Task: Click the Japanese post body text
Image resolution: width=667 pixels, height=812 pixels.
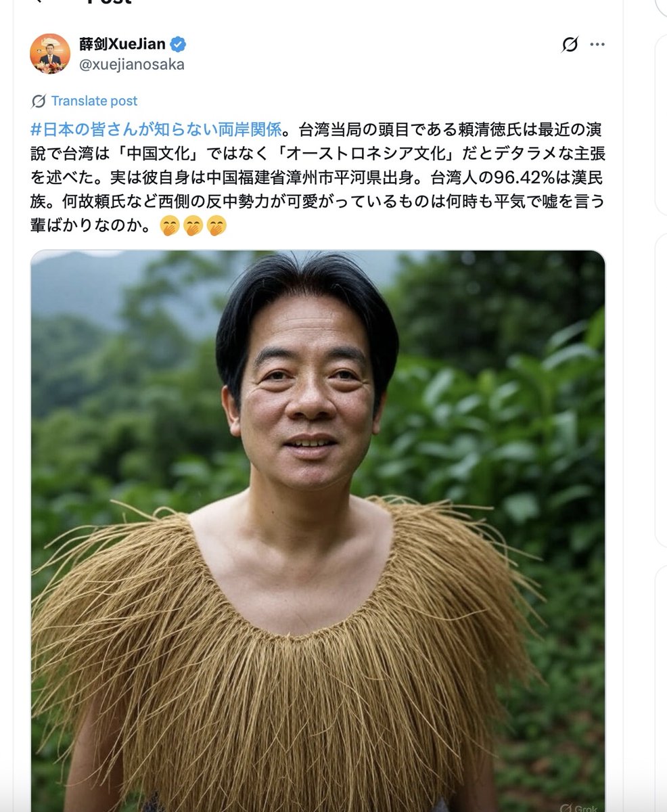Action: tap(317, 177)
